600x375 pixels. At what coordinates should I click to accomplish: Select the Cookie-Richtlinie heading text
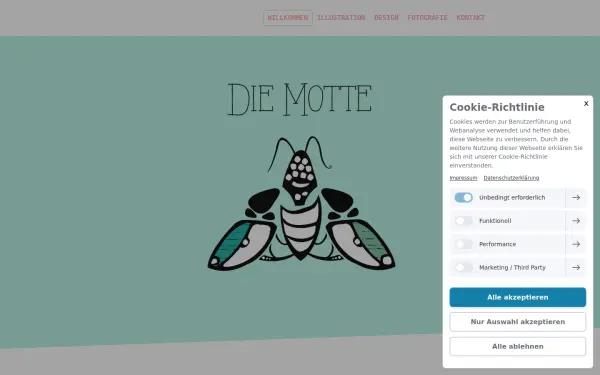497,107
